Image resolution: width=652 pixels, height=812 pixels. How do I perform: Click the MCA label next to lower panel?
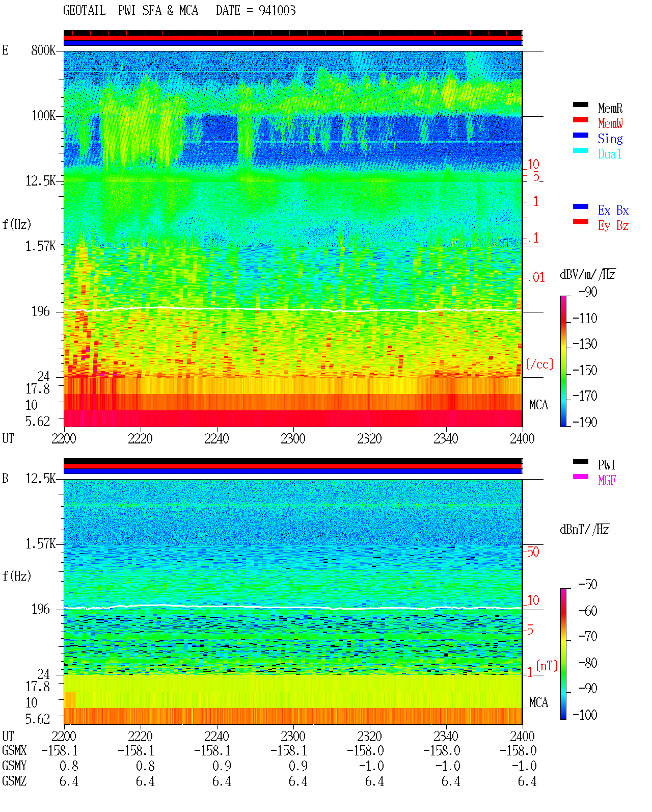(539, 703)
